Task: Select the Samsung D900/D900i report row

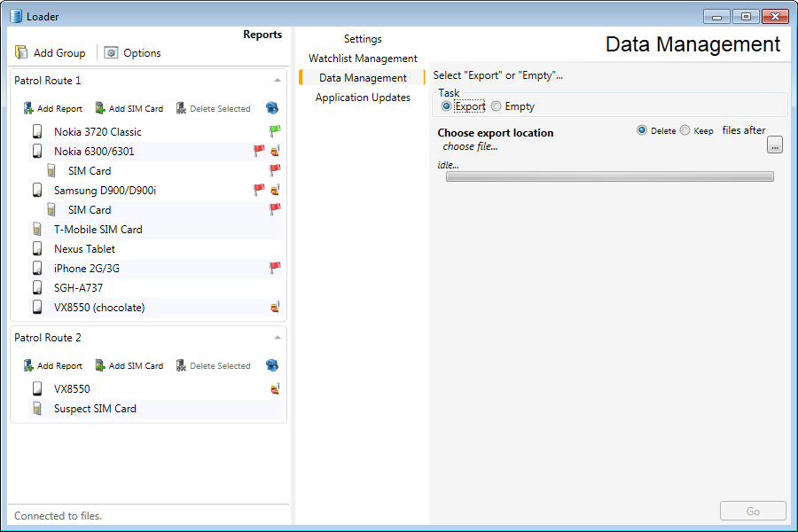Action: (x=156, y=191)
